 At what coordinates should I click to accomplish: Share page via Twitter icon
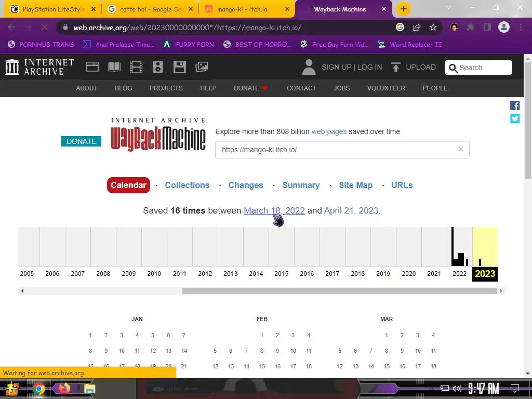tap(515, 118)
